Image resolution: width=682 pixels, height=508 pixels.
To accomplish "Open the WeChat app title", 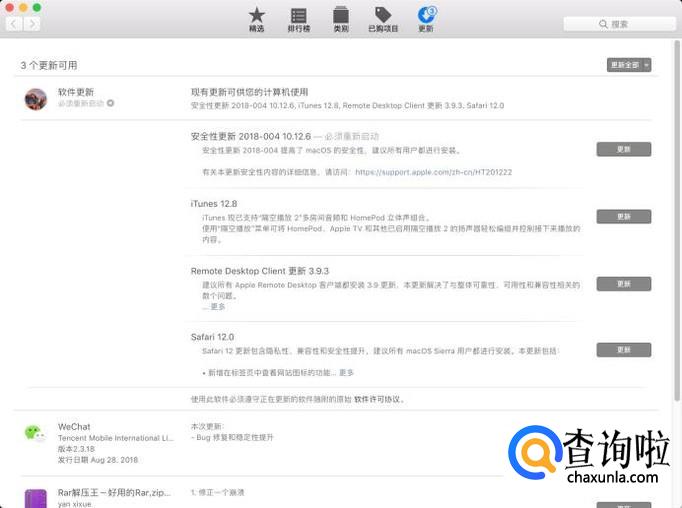I will click(74, 427).
